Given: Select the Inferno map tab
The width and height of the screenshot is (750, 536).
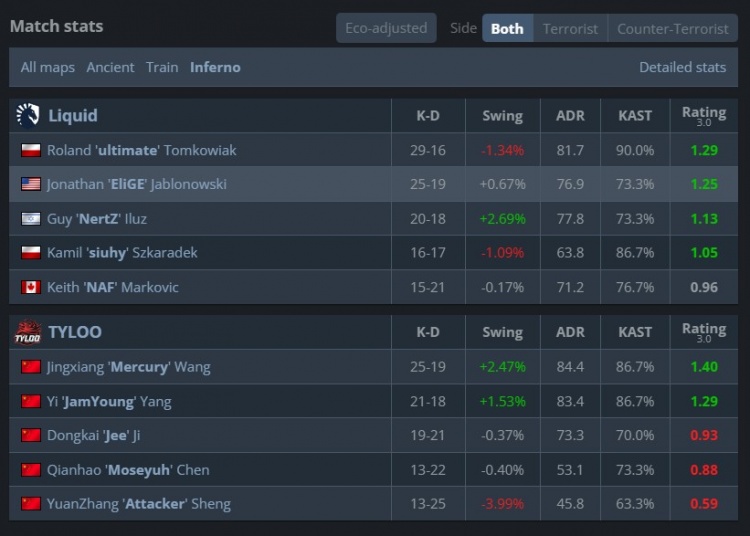Looking at the screenshot, I should (x=215, y=67).
